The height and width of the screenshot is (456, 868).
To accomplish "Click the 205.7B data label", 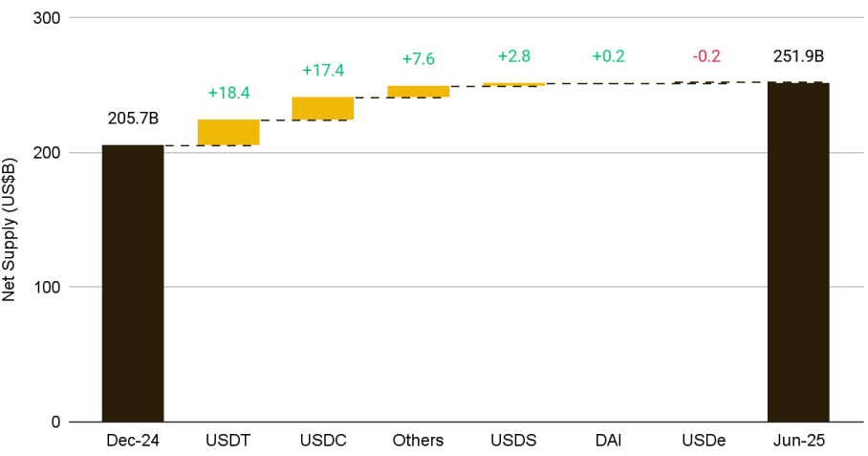I will click(133, 118).
